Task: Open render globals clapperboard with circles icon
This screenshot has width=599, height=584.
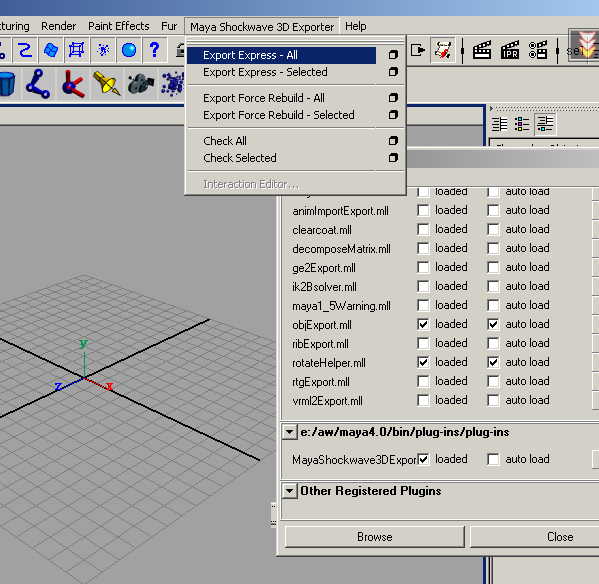Action: click(538, 50)
